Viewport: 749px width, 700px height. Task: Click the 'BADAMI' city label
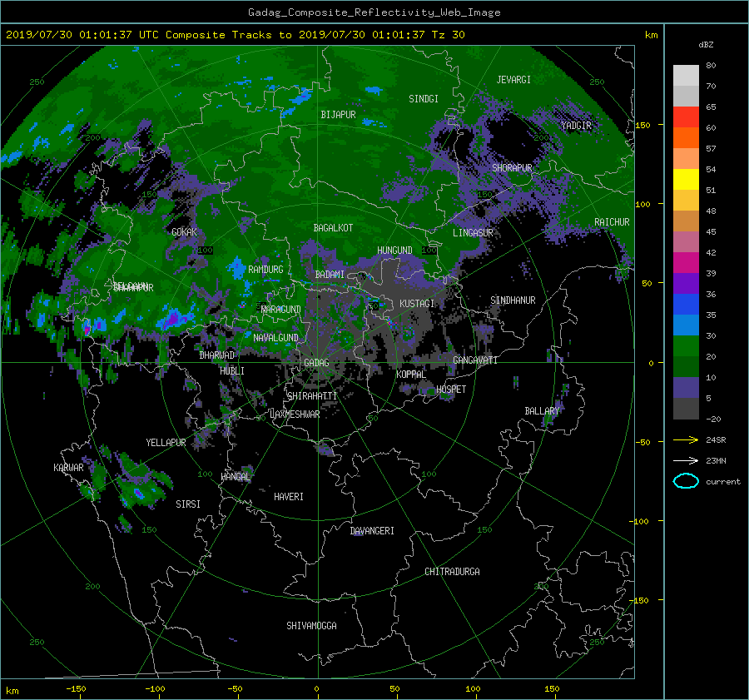[x=330, y=275]
